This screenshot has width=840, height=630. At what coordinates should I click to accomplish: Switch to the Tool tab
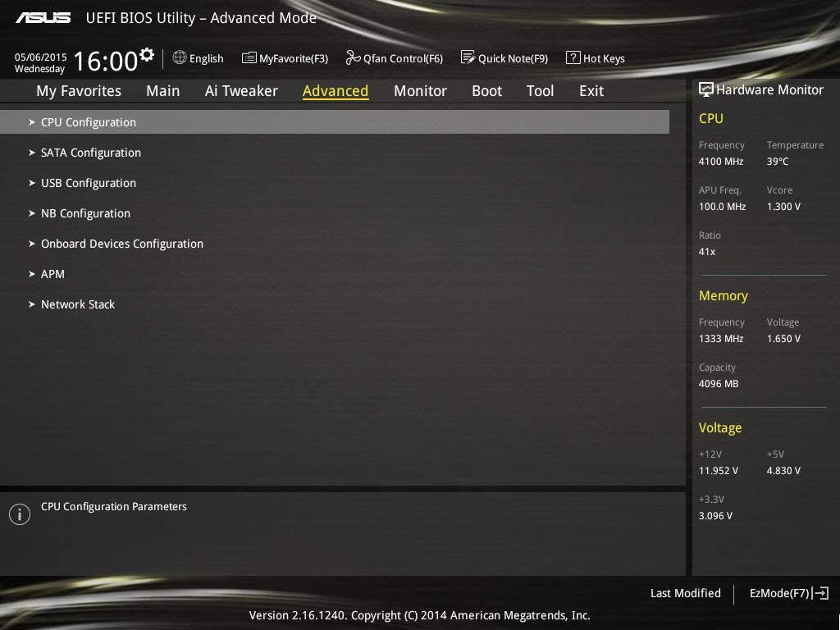[540, 91]
